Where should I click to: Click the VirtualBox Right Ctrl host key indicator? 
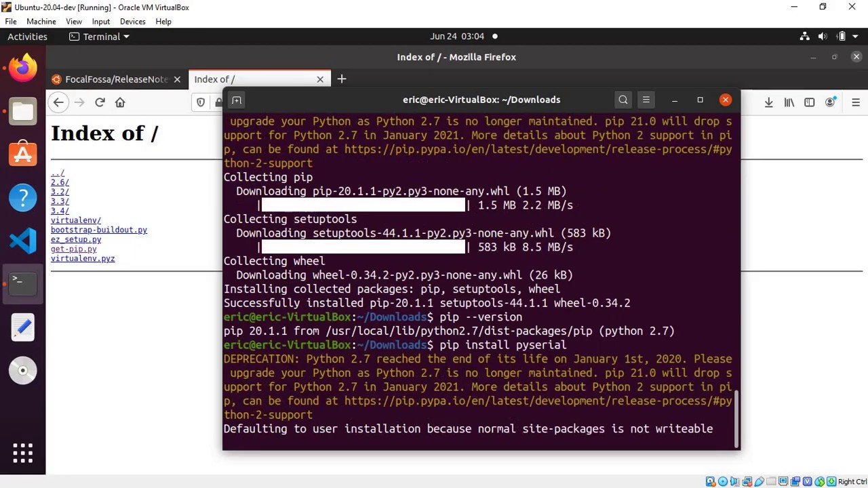[x=852, y=482]
